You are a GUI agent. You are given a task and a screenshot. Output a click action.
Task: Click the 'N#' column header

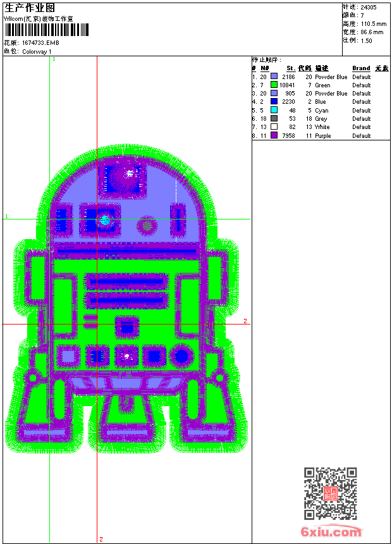[x=265, y=68]
